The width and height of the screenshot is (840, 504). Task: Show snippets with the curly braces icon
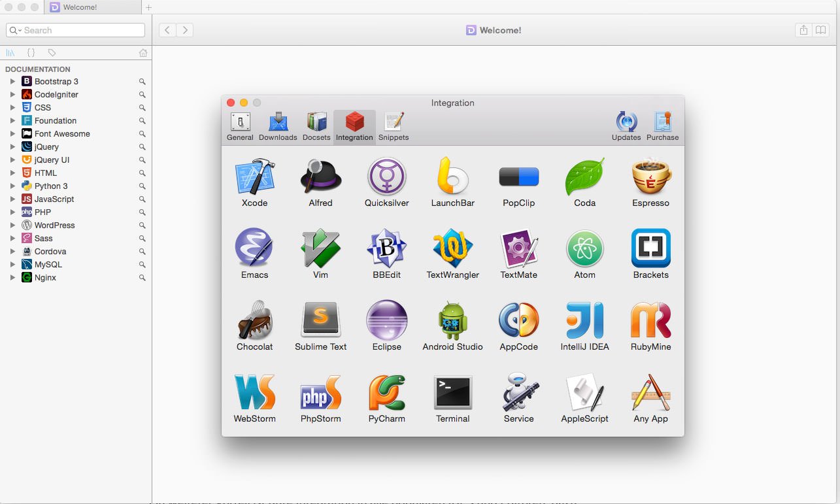tap(31, 53)
